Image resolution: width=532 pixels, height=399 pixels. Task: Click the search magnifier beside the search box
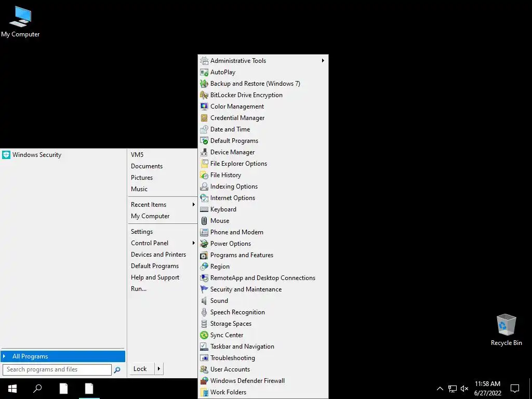click(117, 370)
